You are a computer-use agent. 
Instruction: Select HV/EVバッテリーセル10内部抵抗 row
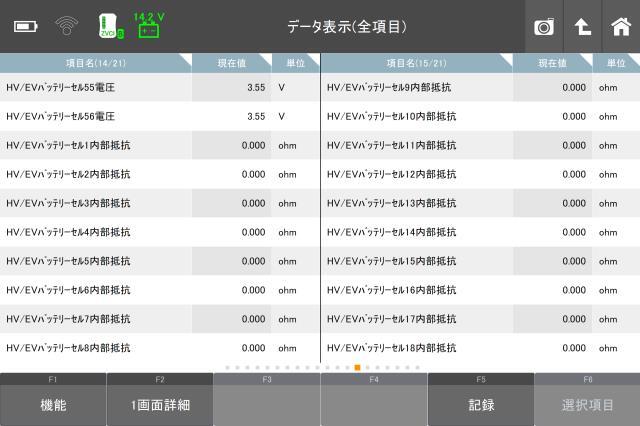(480, 116)
